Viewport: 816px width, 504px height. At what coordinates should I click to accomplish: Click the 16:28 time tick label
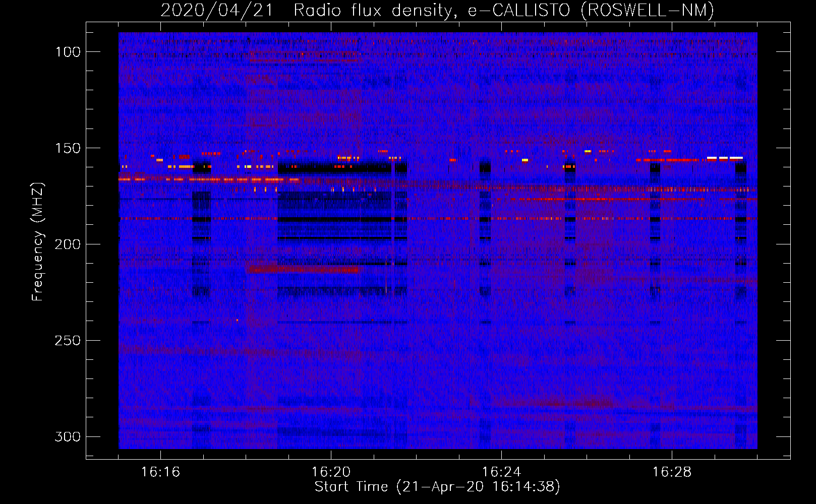672,472
